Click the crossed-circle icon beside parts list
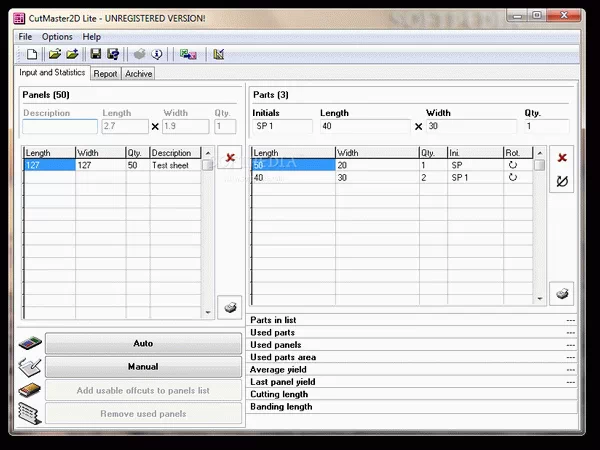This screenshot has height=450, width=600. 562,181
